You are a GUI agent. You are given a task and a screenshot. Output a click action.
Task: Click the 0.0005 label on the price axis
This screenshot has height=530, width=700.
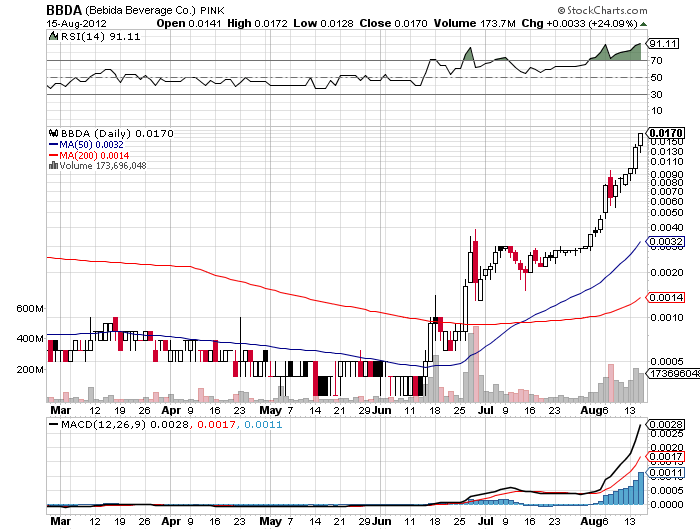[x=667, y=361]
